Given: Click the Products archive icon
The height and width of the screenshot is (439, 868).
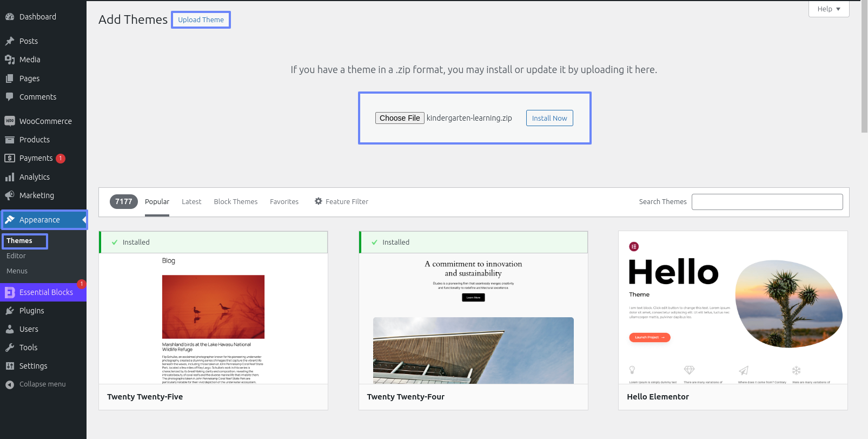Looking at the screenshot, I should click(10, 140).
